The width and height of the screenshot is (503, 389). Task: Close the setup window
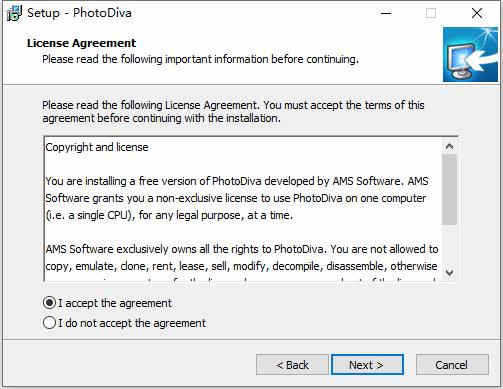click(477, 13)
